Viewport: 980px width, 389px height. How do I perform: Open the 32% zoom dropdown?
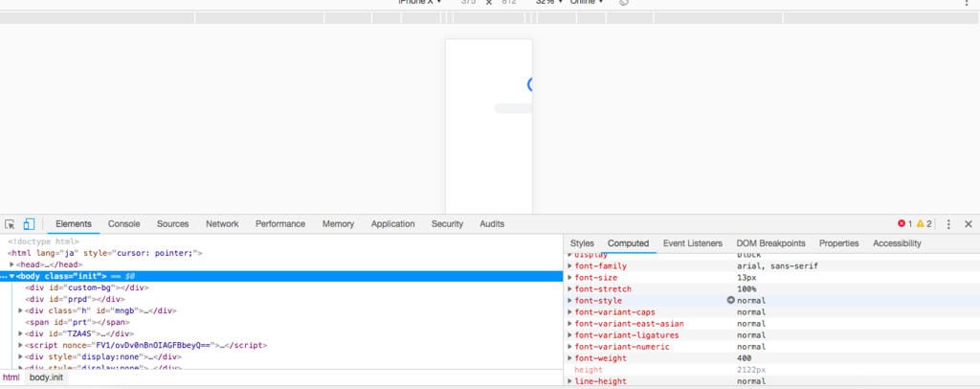(x=548, y=2)
